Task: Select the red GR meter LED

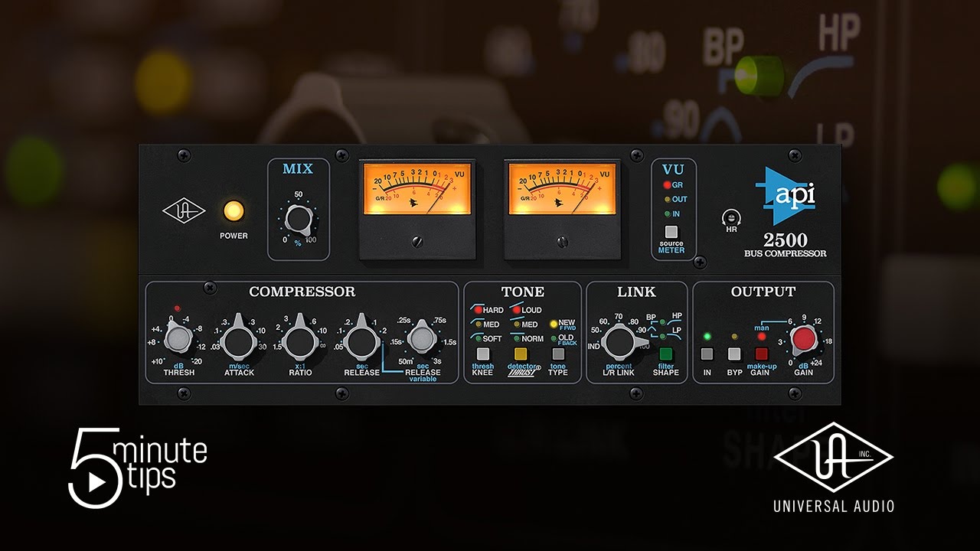Action: point(667,186)
